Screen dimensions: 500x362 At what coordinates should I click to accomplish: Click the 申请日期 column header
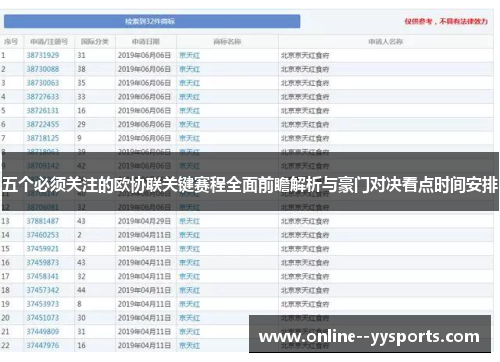pyautogui.click(x=146, y=42)
